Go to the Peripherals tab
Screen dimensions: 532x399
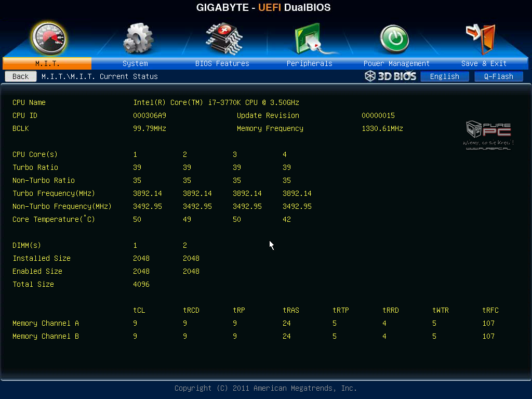(x=310, y=63)
